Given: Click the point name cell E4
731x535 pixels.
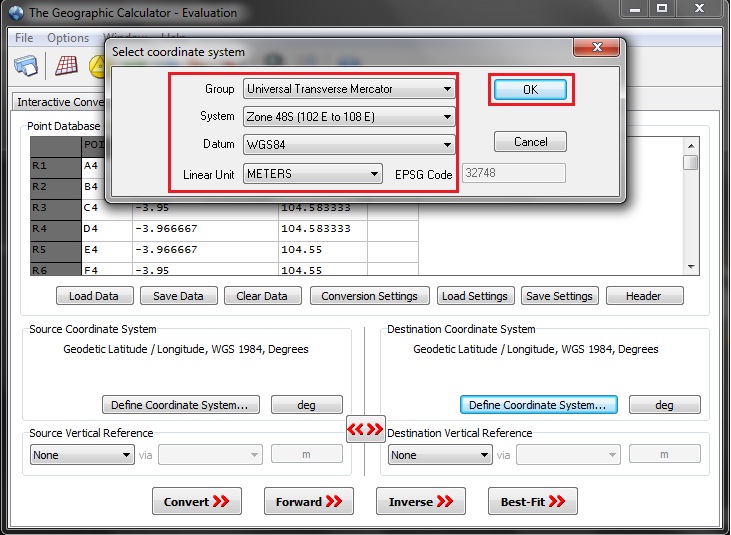Looking at the screenshot, I should tap(107, 251).
